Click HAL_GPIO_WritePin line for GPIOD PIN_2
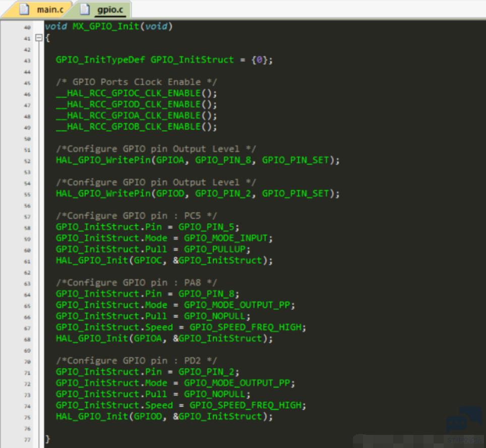 coord(198,194)
